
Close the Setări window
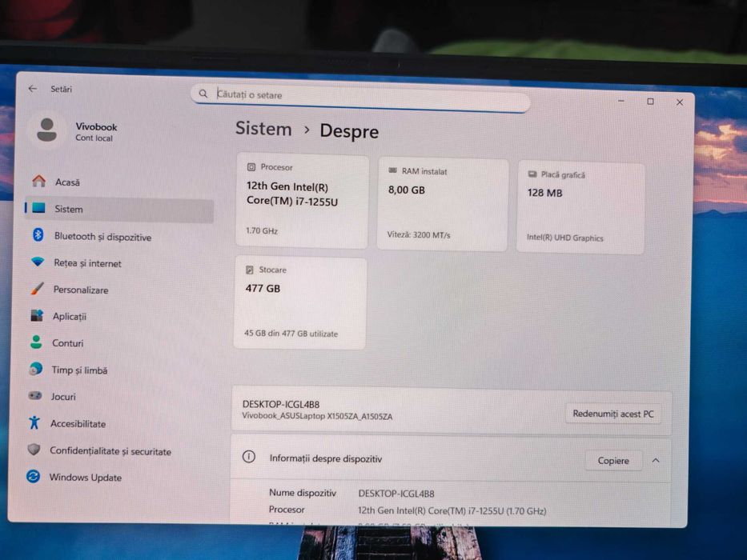[680, 102]
